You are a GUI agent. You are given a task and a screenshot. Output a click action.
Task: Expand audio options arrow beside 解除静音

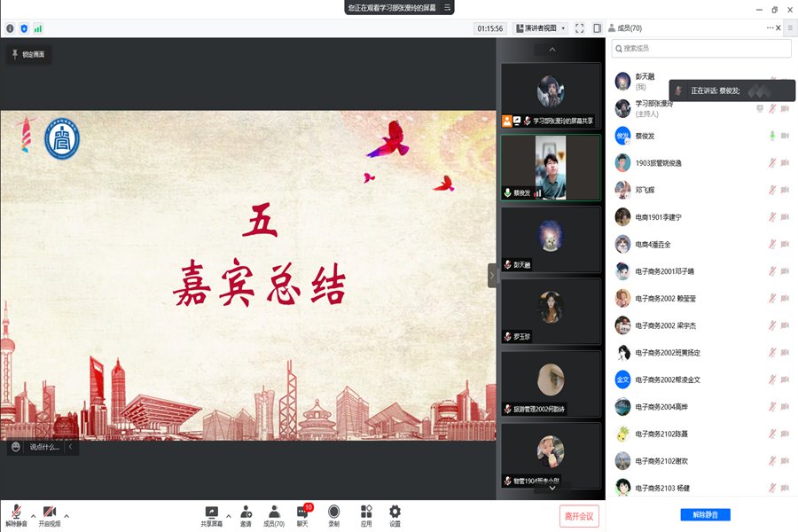point(34,515)
